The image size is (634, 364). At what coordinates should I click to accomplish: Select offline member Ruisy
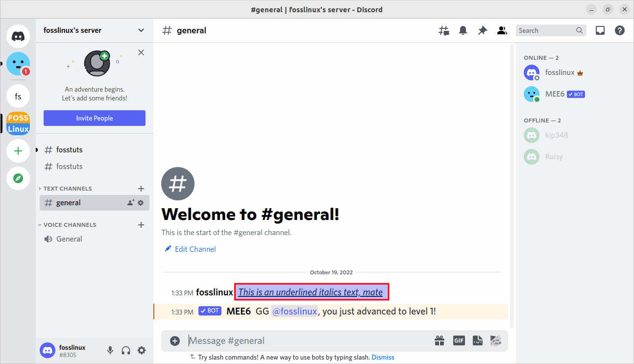(x=574, y=157)
